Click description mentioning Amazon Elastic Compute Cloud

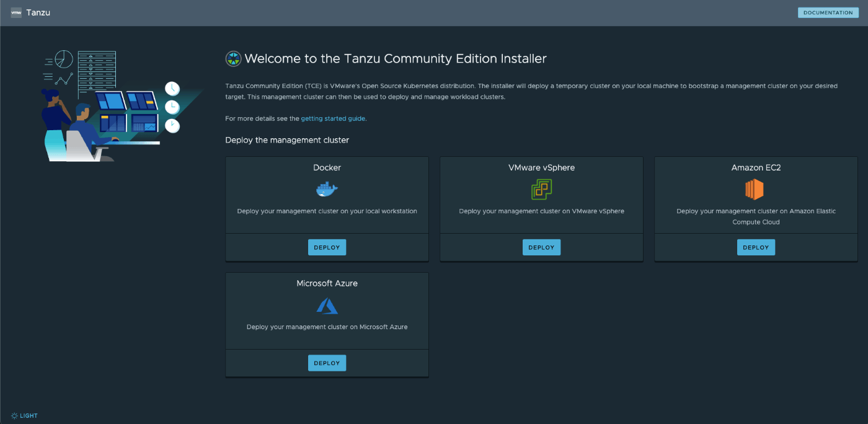pos(756,216)
